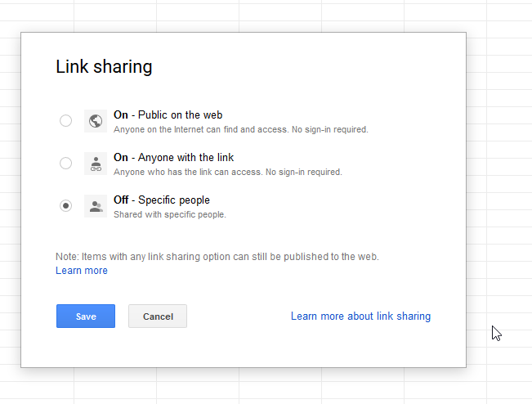Viewport: 532px width, 404px height.
Task: Select the Off - Specific people radio button
Action: 65,206
